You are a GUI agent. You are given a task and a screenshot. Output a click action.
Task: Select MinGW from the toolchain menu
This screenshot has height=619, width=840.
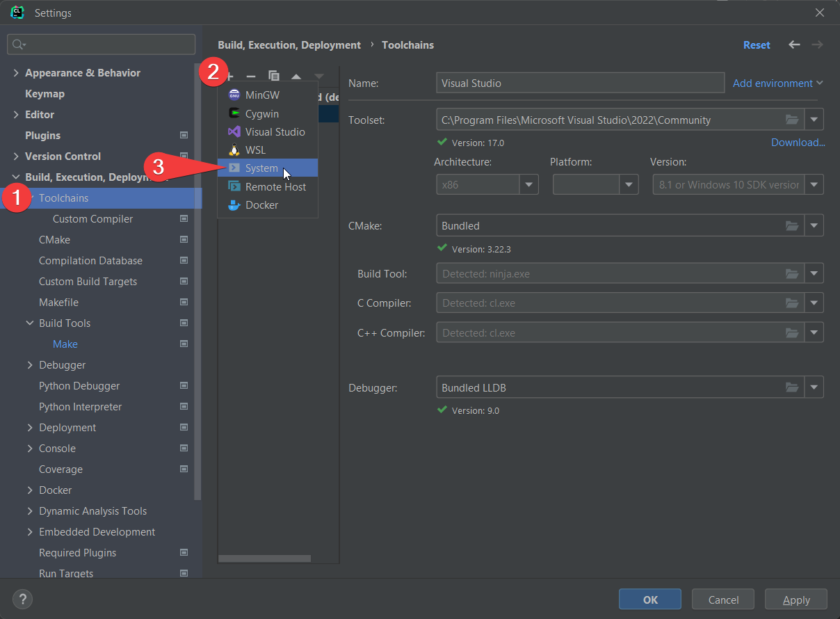coord(262,95)
